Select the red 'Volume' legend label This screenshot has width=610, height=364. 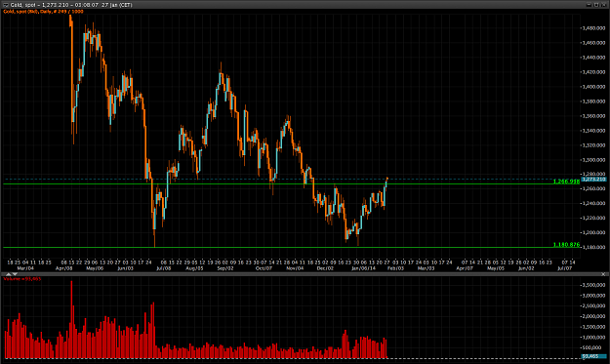tap(22, 279)
